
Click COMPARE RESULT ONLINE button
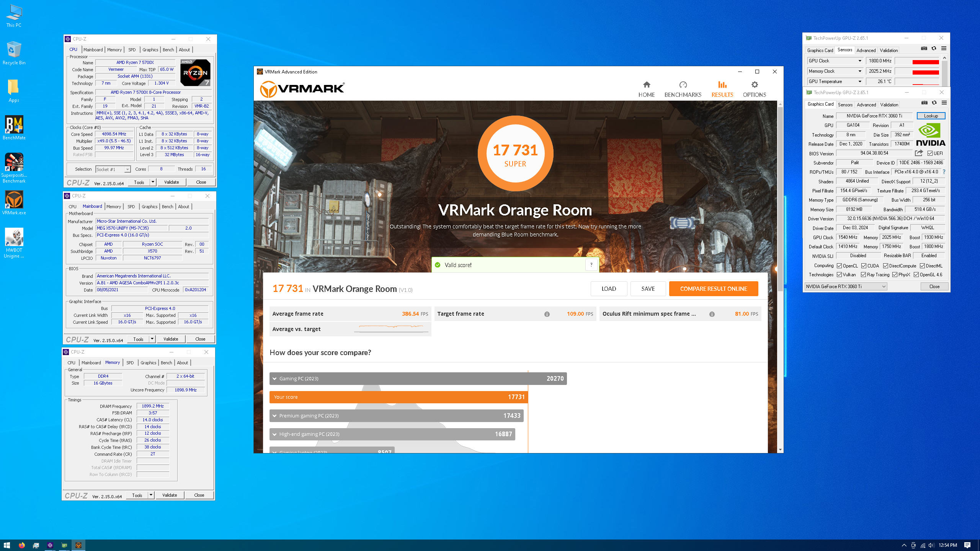tap(714, 289)
